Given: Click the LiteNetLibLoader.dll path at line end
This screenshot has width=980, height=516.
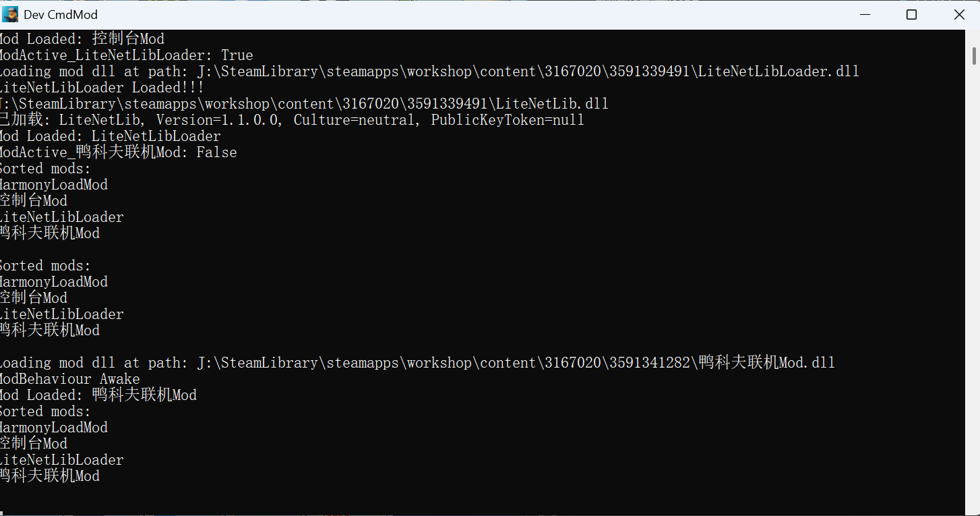Looking at the screenshot, I should pos(778,71).
